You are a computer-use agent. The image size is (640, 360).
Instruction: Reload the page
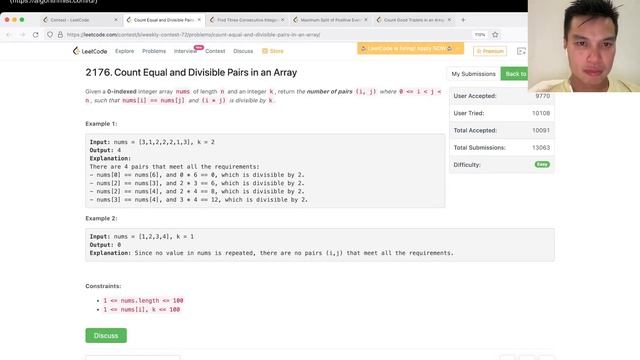coord(36,35)
